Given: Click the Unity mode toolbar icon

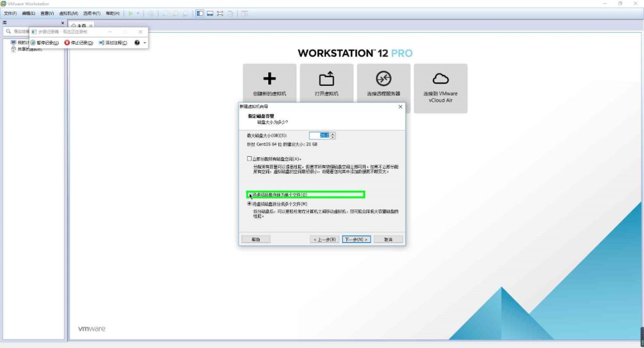Looking at the screenshot, I should coord(229,13).
